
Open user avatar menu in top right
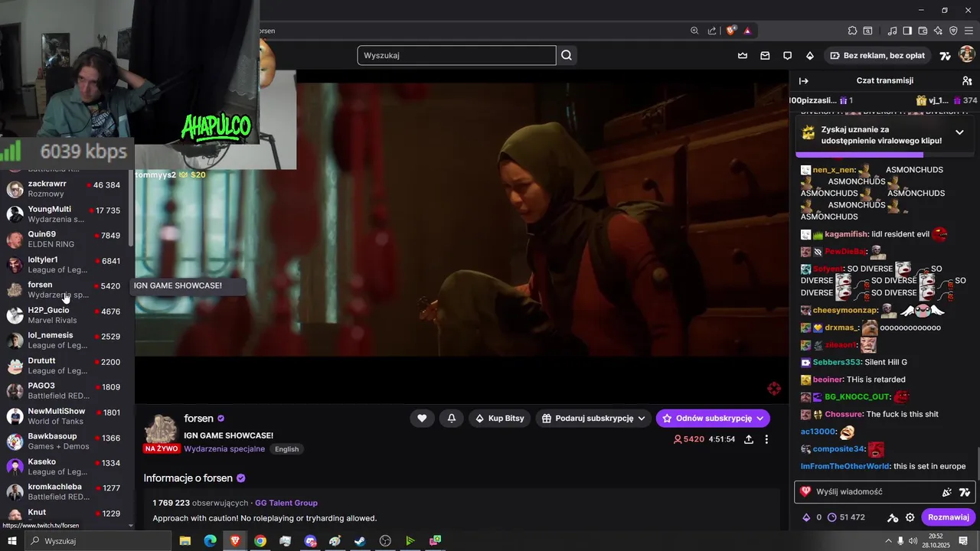(966, 54)
